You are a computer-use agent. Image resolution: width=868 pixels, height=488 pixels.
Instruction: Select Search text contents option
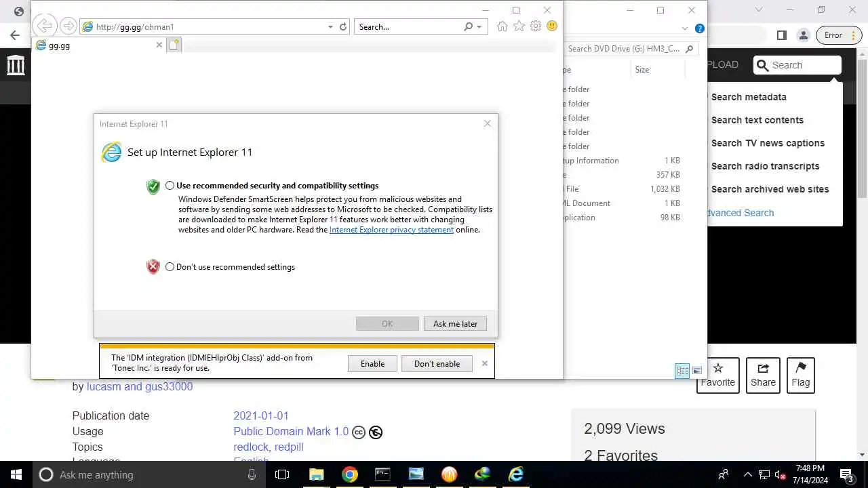757,120
